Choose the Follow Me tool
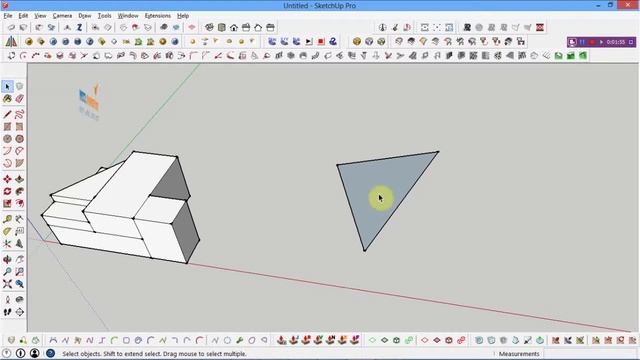640x360 pixels. click(19, 191)
